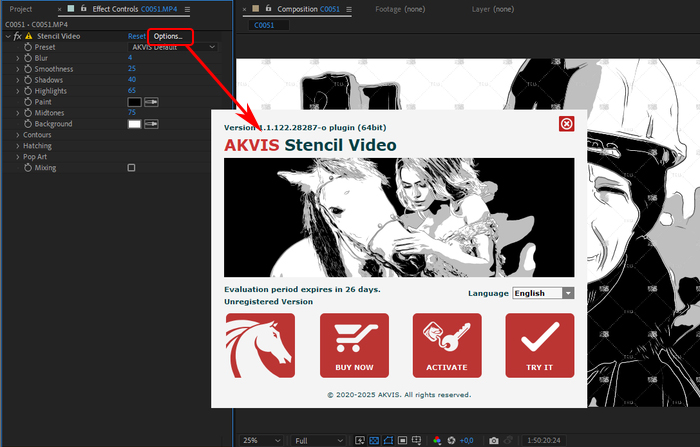Toggle the Blur stopwatch icon

point(28,58)
